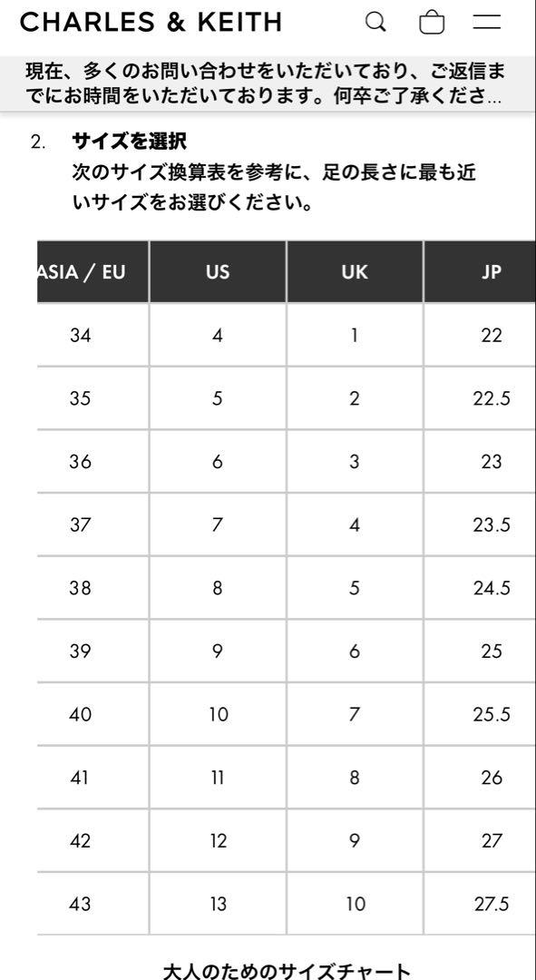The image size is (536, 980).
Task: Select the US column header
Action: (x=218, y=272)
